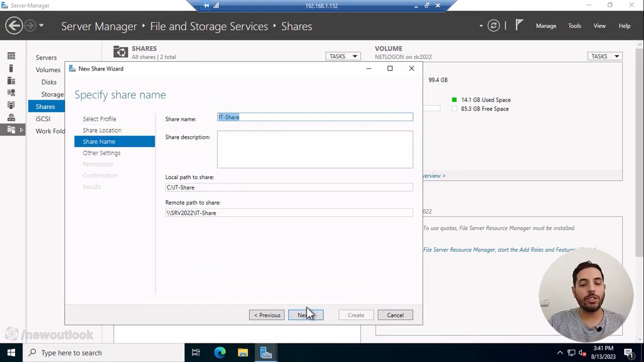Click the signal strength icon on the remote bar
The image size is (644, 362).
pyautogui.click(x=216, y=6)
